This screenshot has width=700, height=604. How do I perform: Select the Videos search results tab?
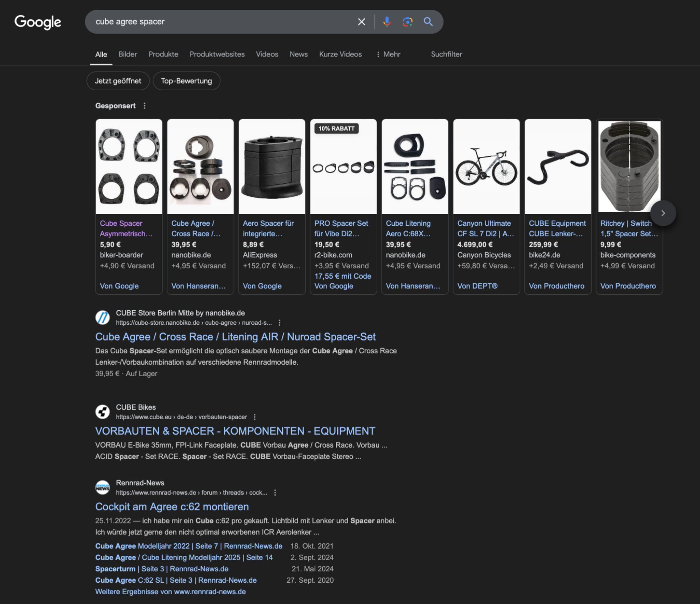[267, 54]
